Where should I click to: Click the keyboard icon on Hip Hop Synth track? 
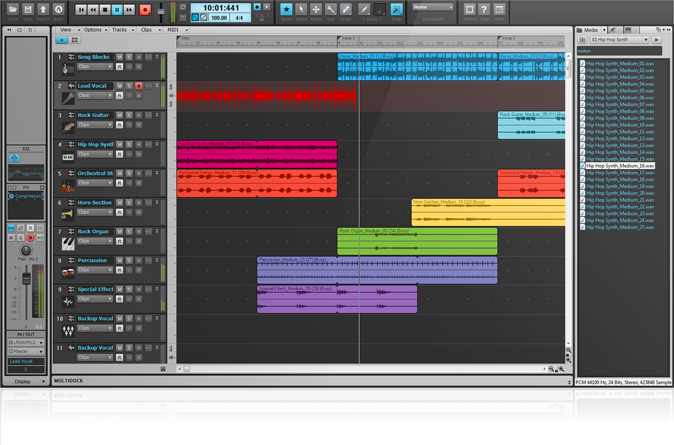click(x=68, y=157)
